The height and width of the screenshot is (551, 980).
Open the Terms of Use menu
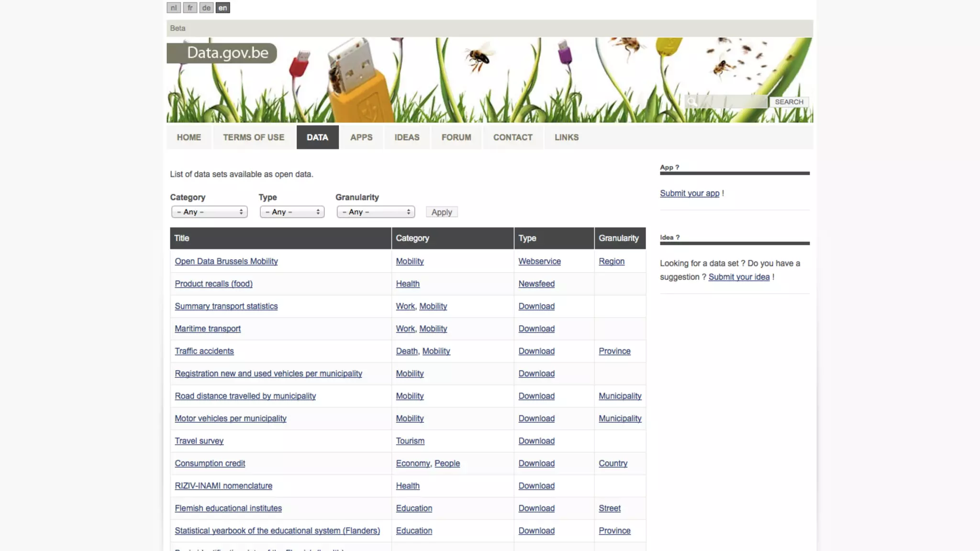[254, 137]
